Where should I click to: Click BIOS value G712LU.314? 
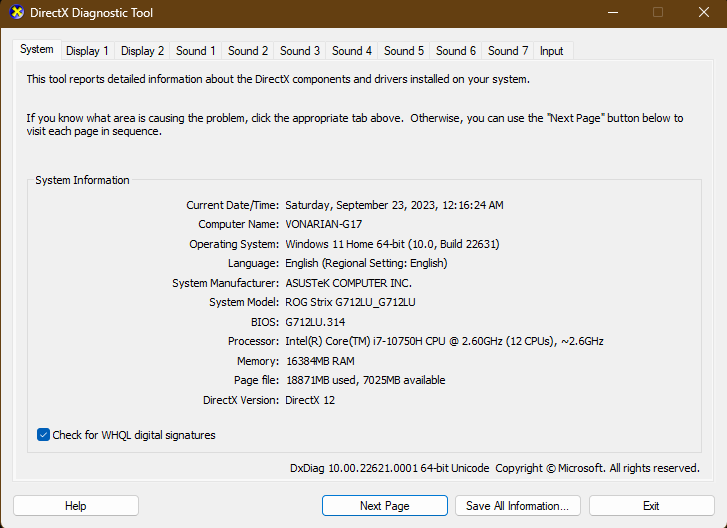tap(315, 322)
